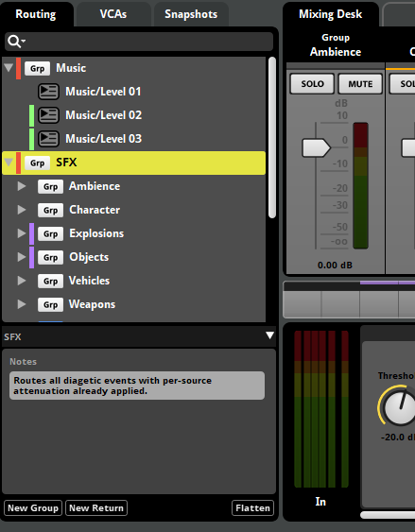Click the Grp badge beside Vehicles

50,281
